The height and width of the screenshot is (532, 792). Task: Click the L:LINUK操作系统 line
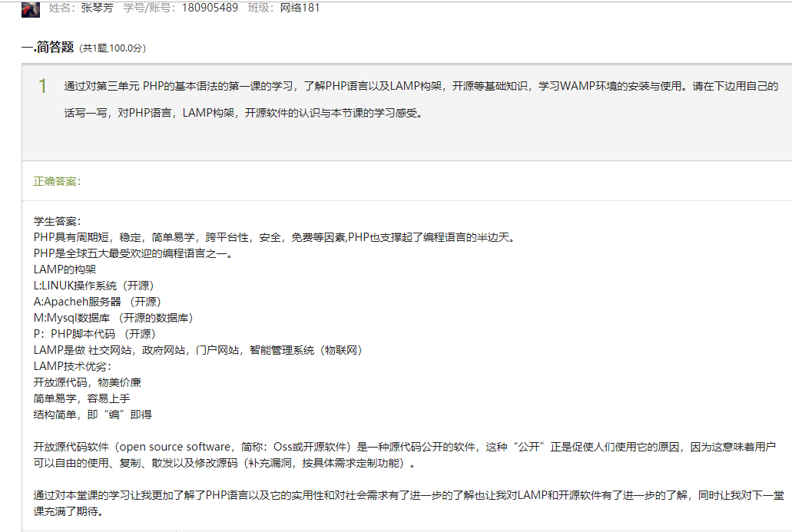pyautogui.click(x=94, y=286)
